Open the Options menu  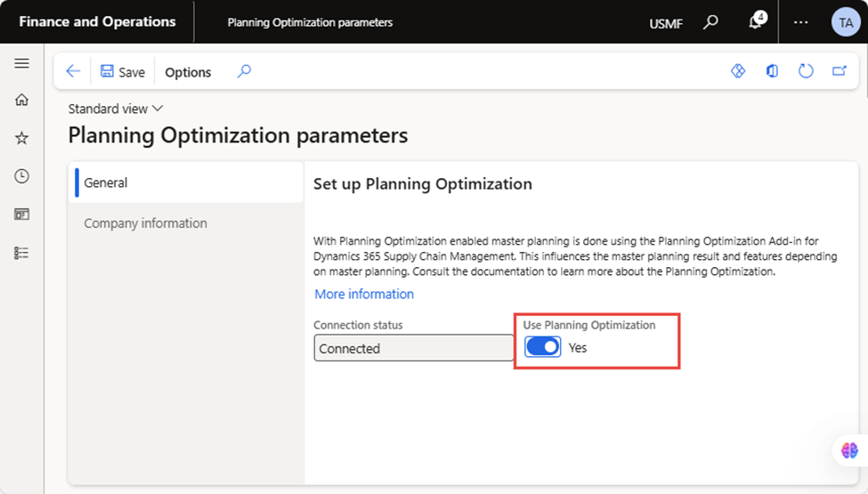coord(188,72)
